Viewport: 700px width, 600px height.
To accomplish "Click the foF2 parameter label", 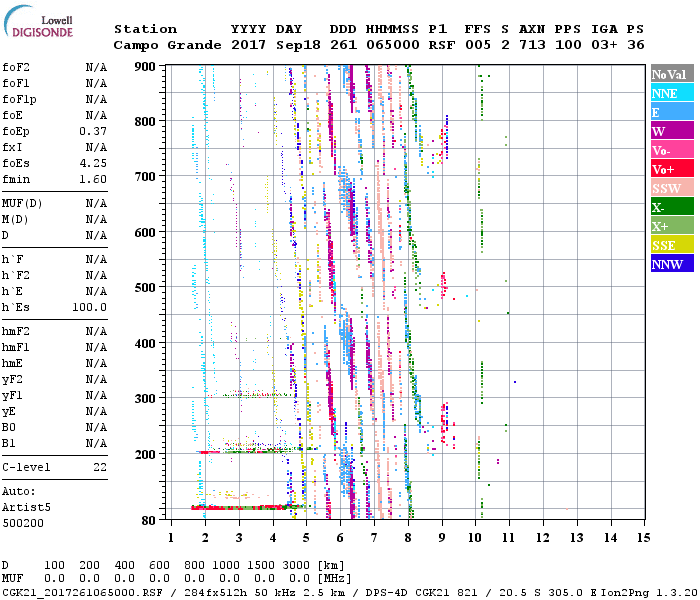I will 16,67.
